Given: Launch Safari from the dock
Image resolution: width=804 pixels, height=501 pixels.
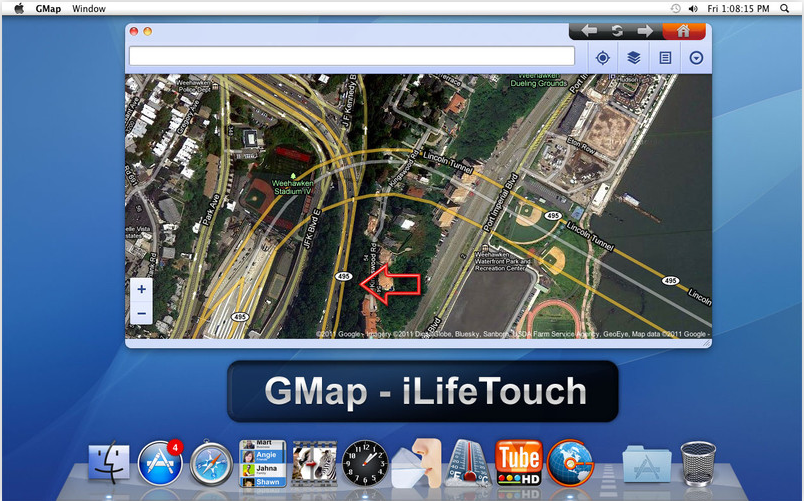Looking at the screenshot, I should tap(211, 464).
